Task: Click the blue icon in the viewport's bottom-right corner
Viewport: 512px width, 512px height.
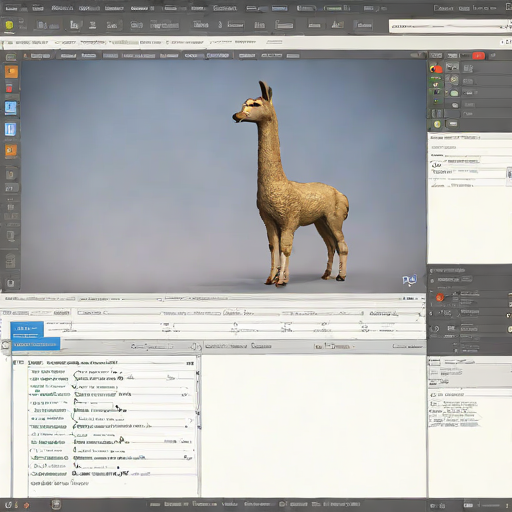Action: coord(409,280)
